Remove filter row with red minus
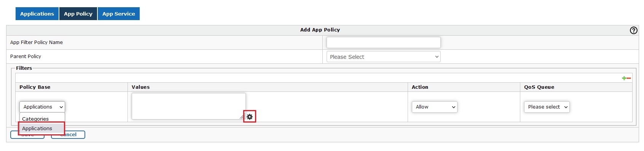Screen dimensions: 644x151 [x=629, y=78]
